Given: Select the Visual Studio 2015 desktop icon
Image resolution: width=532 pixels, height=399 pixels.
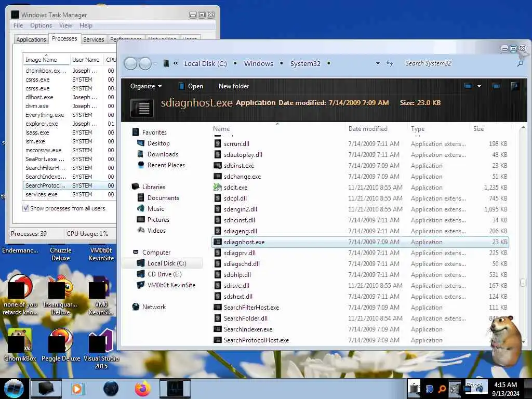Looking at the screenshot, I should (101, 349).
